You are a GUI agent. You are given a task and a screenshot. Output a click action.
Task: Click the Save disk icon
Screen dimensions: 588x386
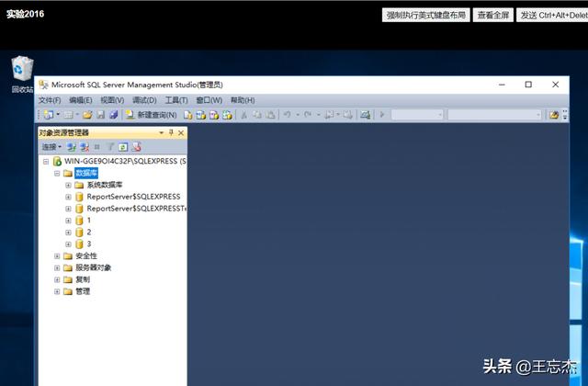click(100, 115)
